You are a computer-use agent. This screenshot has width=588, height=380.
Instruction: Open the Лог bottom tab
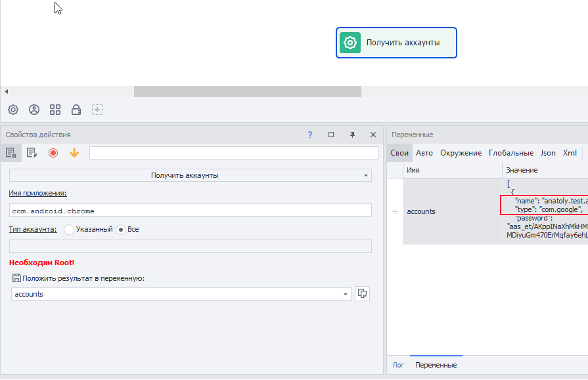click(x=398, y=365)
